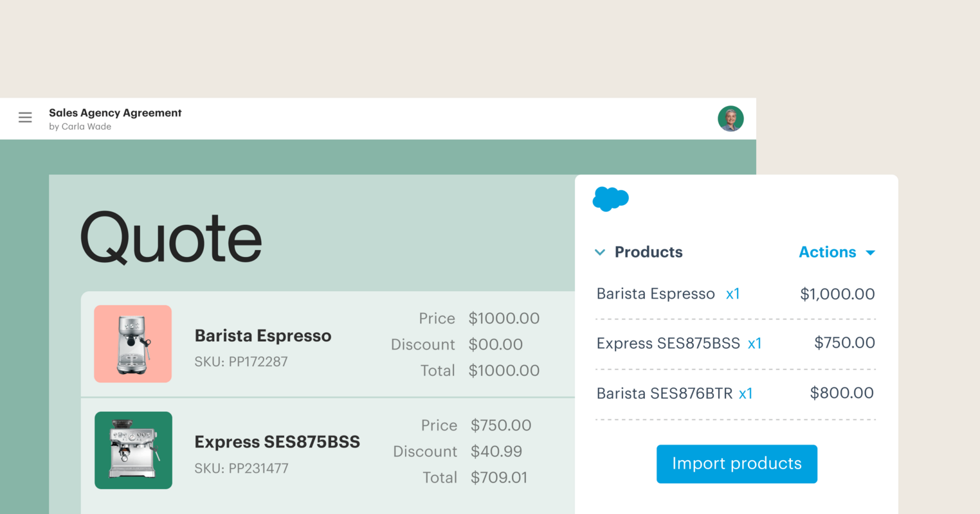This screenshot has height=514, width=980.
Task: Click the Quote heading on the document
Action: (170, 239)
